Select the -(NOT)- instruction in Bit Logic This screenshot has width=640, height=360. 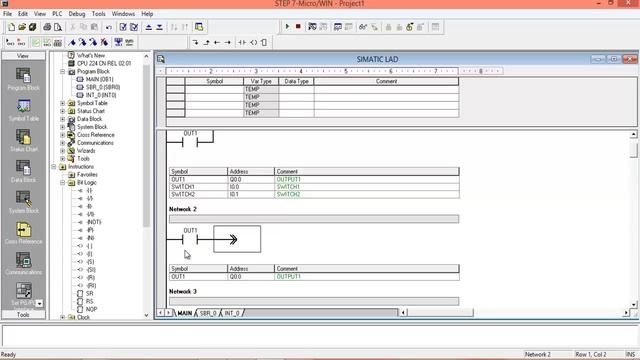[x=93, y=222]
